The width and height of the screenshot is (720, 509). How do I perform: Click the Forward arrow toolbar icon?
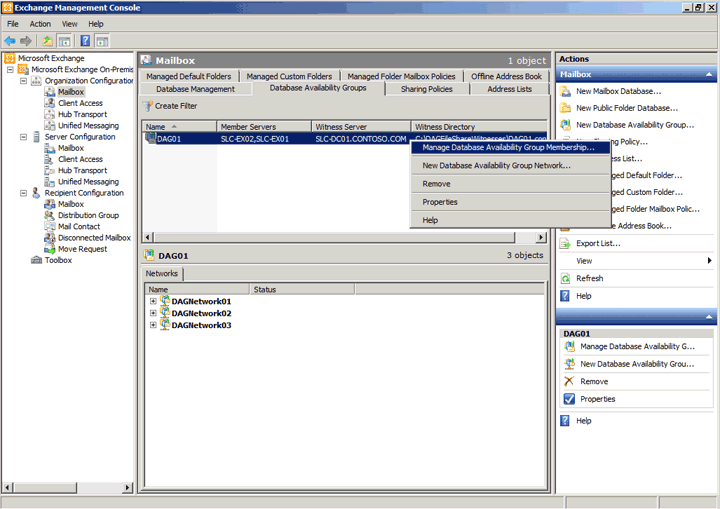coord(26,41)
